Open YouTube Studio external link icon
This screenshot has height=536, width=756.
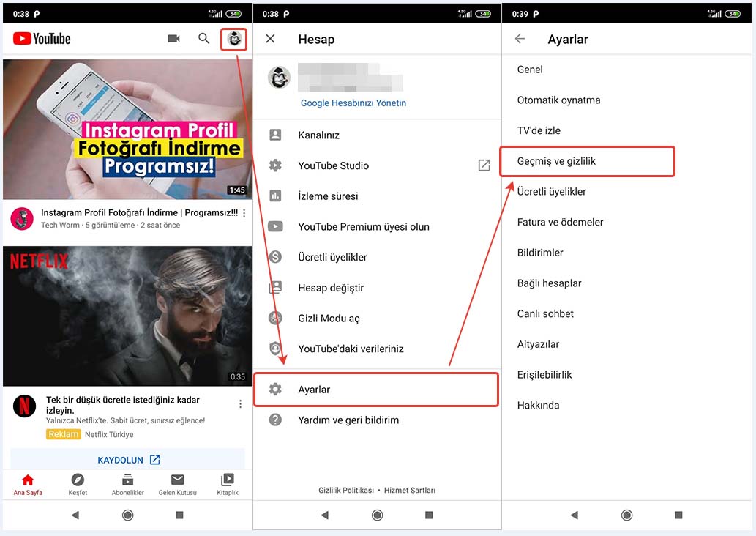[484, 165]
